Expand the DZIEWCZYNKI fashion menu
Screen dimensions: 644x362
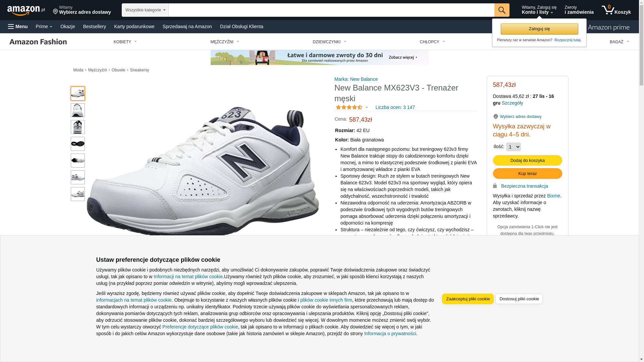coord(329,42)
